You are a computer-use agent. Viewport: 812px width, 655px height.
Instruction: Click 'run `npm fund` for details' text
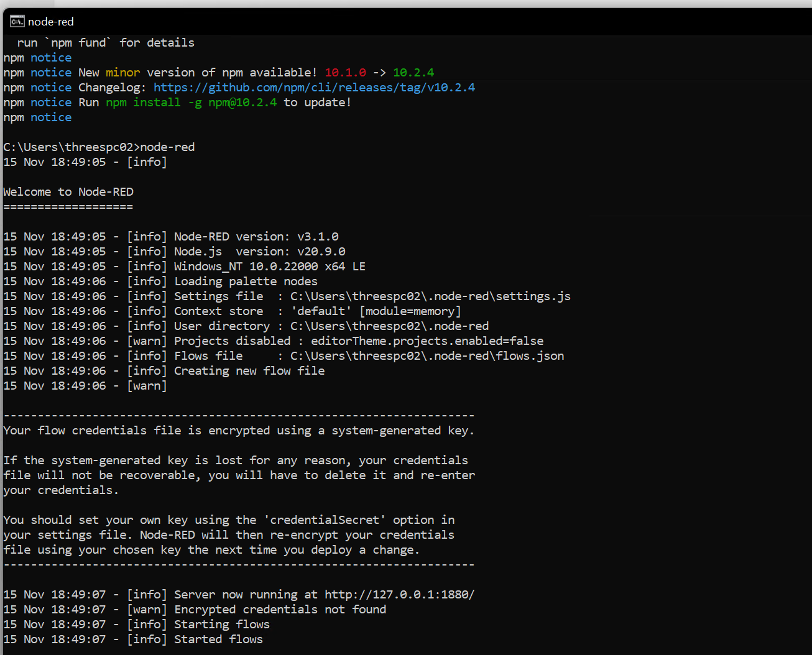click(x=106, y=43)
